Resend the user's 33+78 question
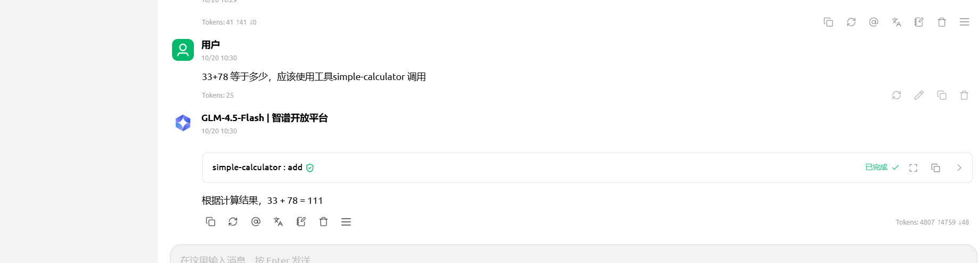 click(x=896, y=95)
